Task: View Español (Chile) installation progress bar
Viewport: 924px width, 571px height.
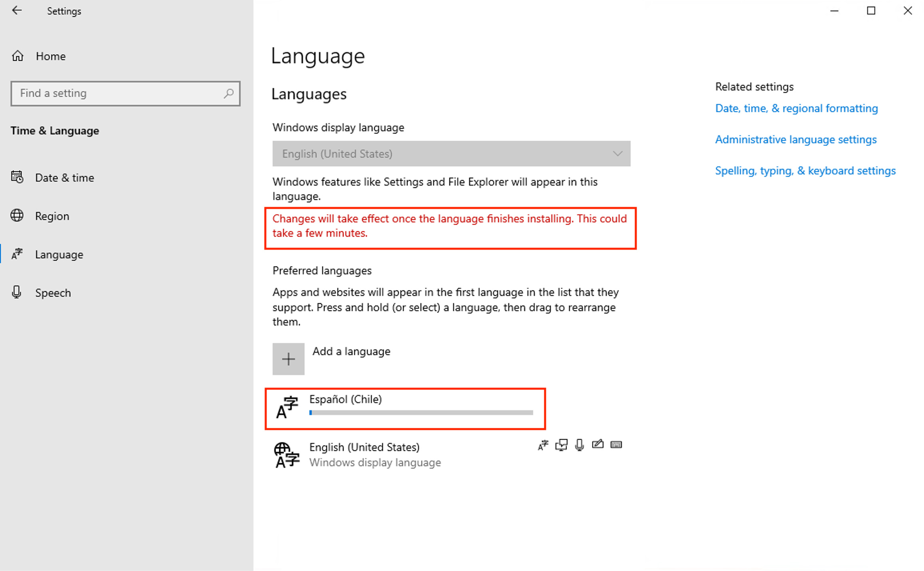Action: click(x=421, y=413)
